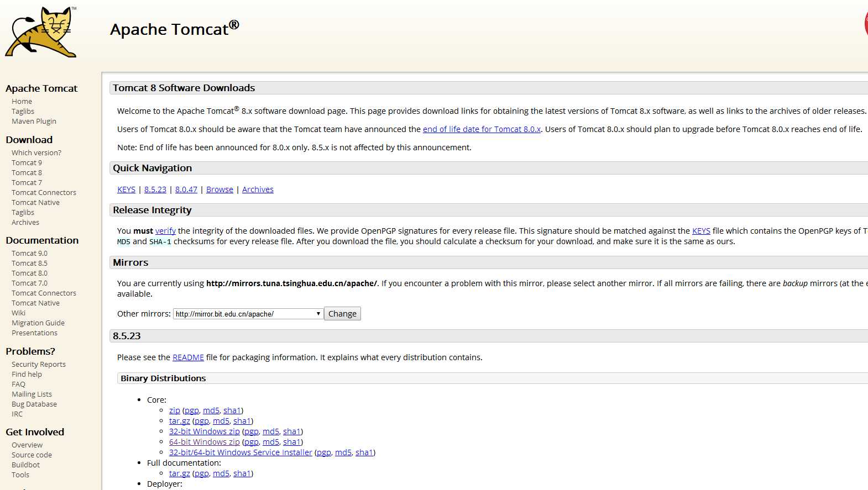
Task: Click Archives in Quick Navigation
Action: click(x=258, y=189)
